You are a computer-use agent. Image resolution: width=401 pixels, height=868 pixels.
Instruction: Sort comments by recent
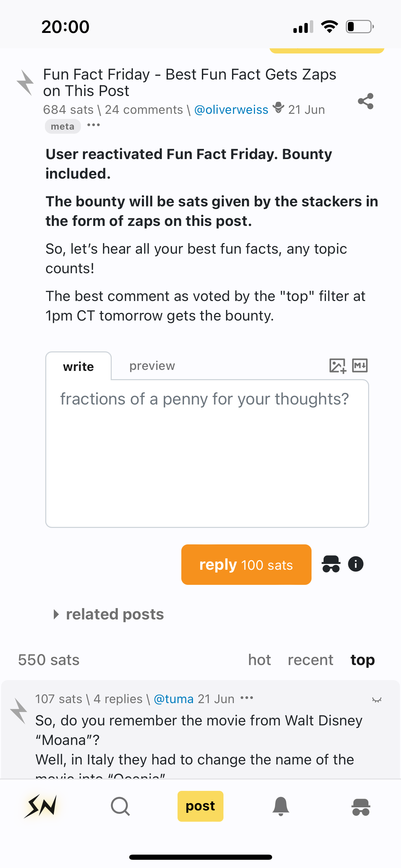point(310,660)
